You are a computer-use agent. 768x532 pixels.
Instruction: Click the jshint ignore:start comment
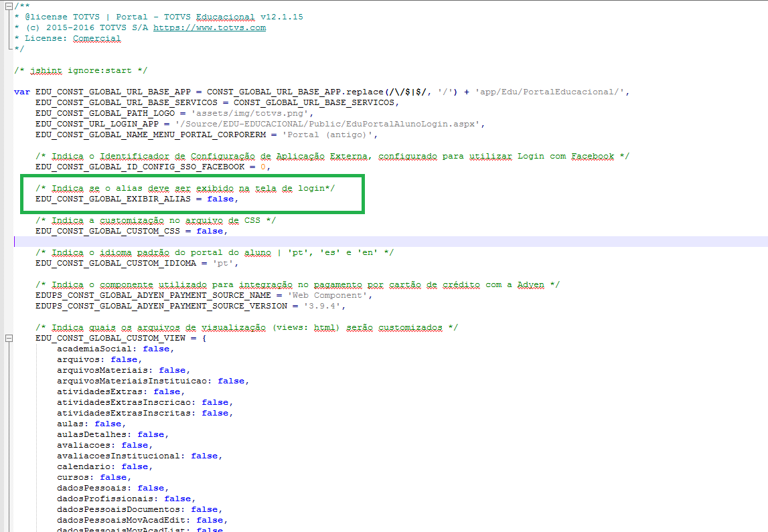pos(81,71)
